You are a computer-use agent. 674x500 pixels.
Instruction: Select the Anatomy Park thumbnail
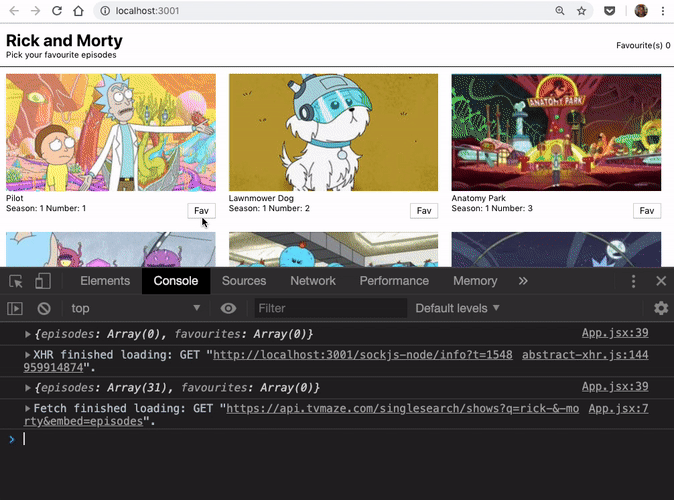pos(556,132)
